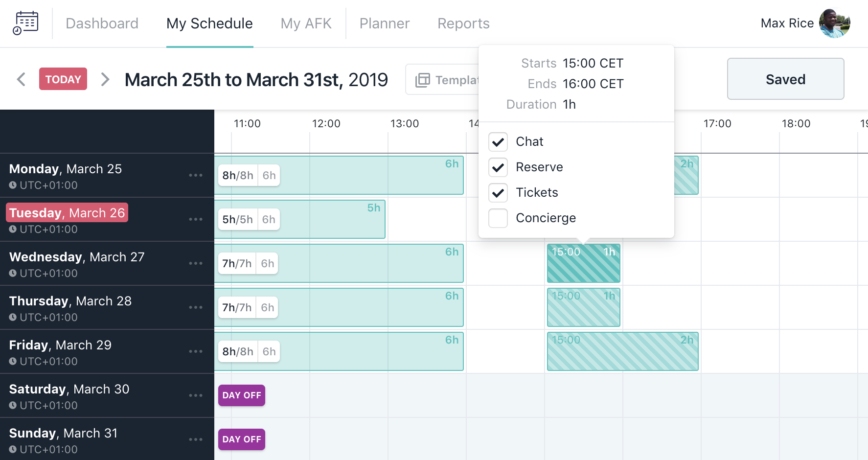This screenshot has width=868, height=460.
Task: Open the three-dot options for Tuesday, March 26
Action: pos(196,219)
